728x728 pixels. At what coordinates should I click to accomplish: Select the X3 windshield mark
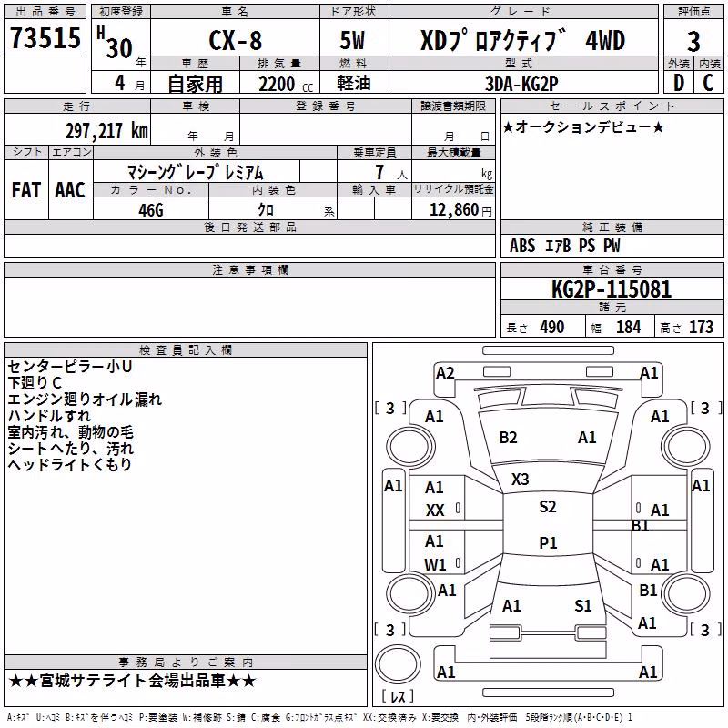520,479
